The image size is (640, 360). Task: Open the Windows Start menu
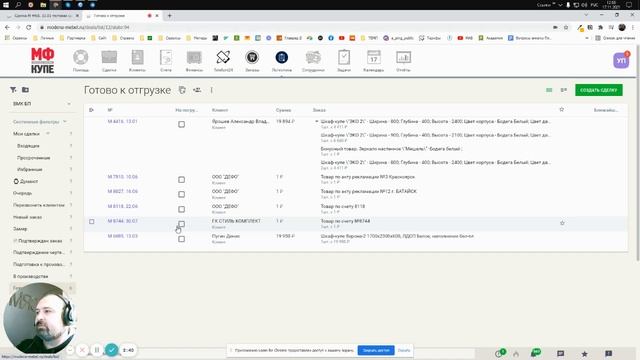tap(6, 4)
